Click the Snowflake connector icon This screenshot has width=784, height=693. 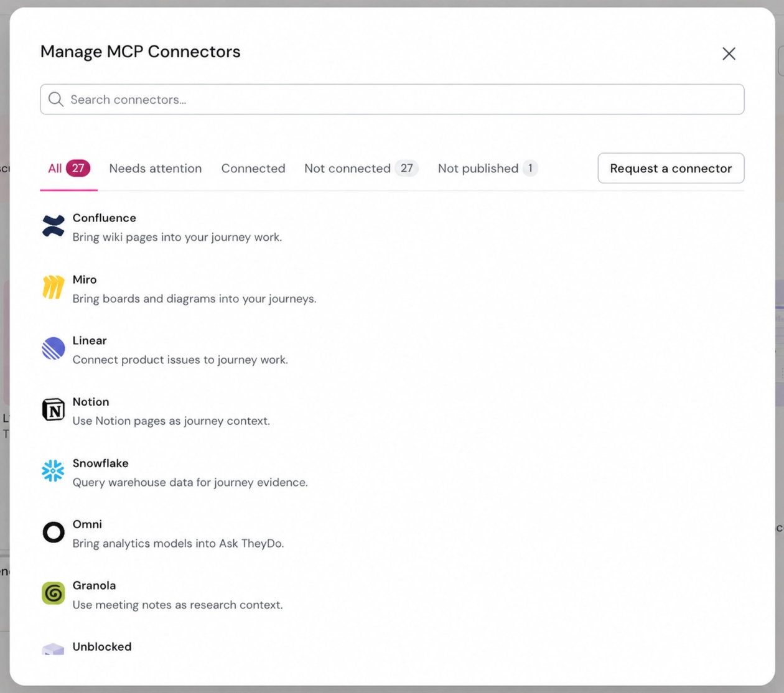pyautogui.click(x=53, y=471)
